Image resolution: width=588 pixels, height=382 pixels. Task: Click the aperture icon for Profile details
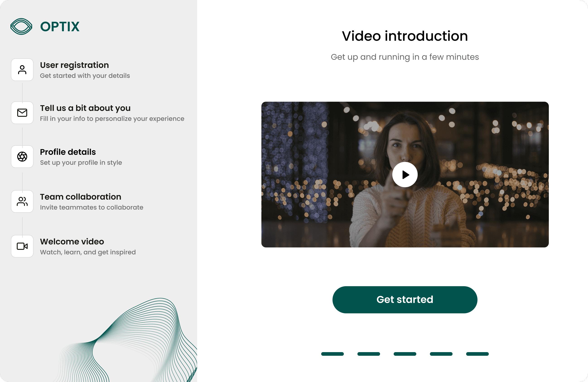22,157
